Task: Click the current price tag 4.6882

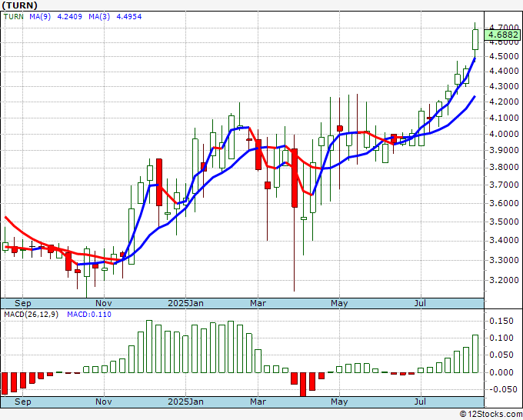Action: point(503,35)
